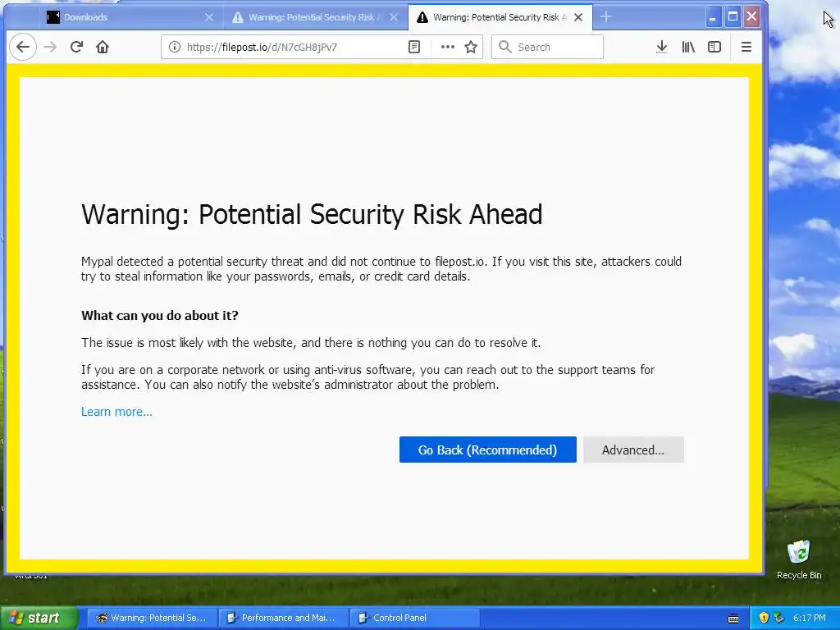Open Performance and Maintenance taskbar item
The width and height of the screenshot is (840, 630).
[283, 618]
